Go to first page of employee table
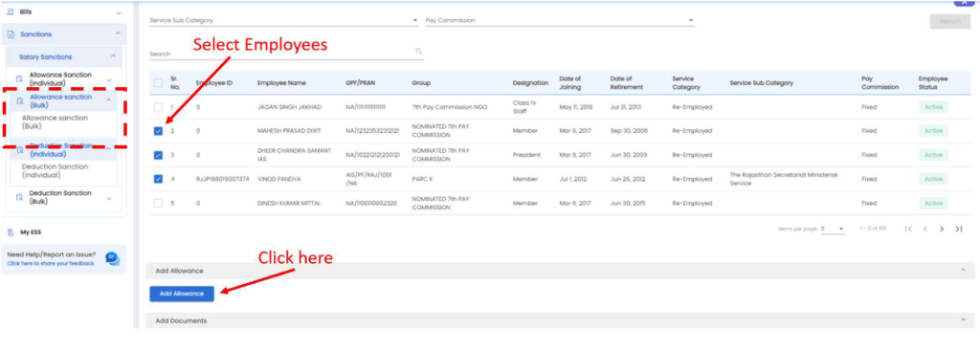Screen dimensions: 980x350 pyautogui.click(x=909, y=229)
